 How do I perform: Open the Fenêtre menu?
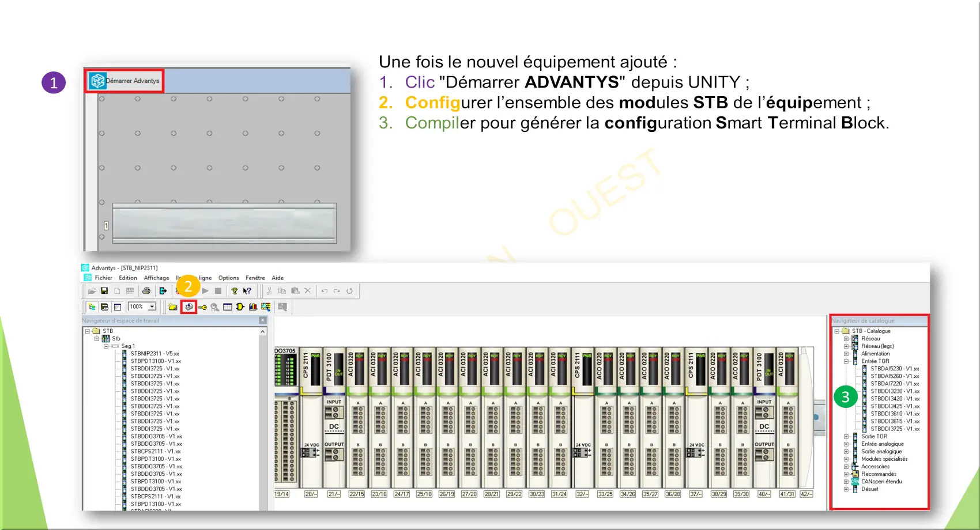click(x=255, y=278)
